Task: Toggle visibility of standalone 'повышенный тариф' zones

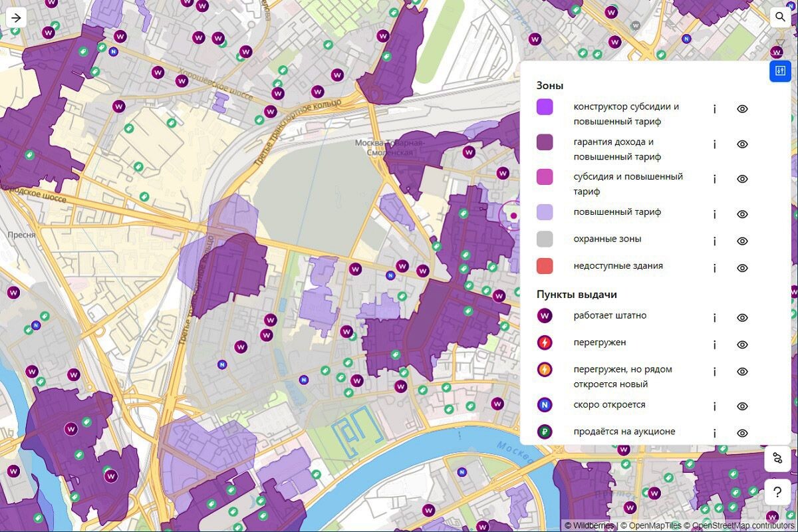Action: (743, 214)
